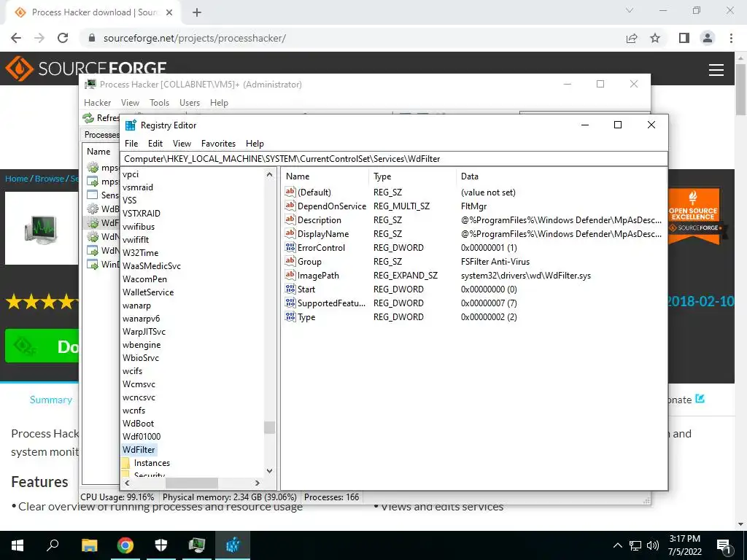This screenshot has width=747, height=560.
Task: Open View menu in Registry Editor
Action: click(182, 144)
